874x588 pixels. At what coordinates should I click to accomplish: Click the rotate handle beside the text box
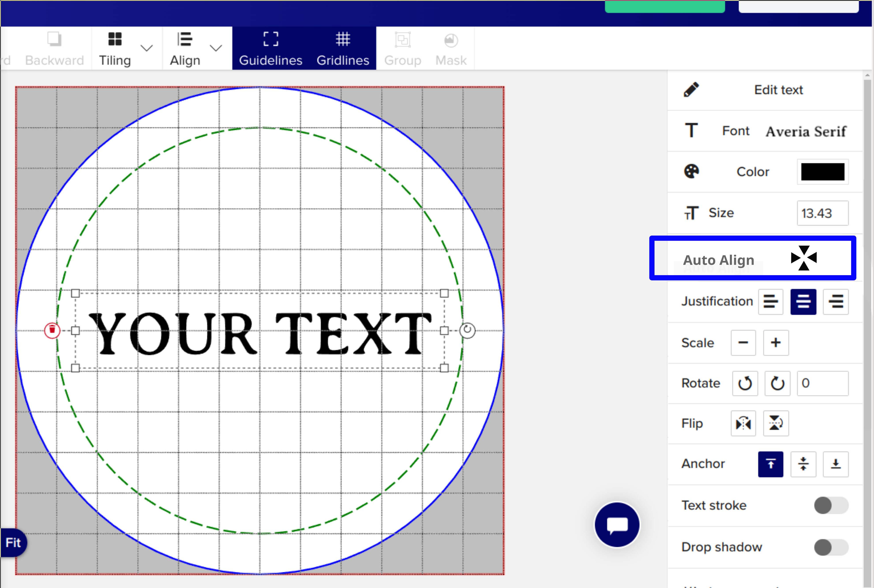(467, 330)
